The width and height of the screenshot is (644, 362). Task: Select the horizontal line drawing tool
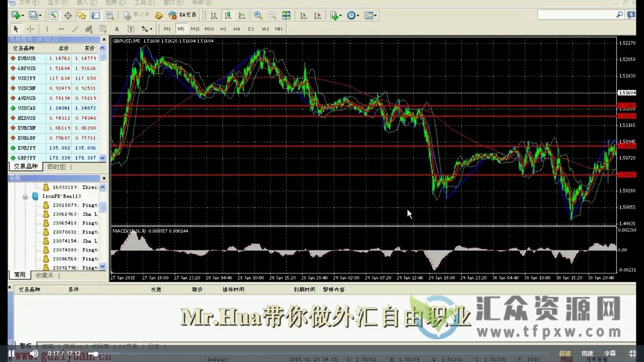click(61, 29)
